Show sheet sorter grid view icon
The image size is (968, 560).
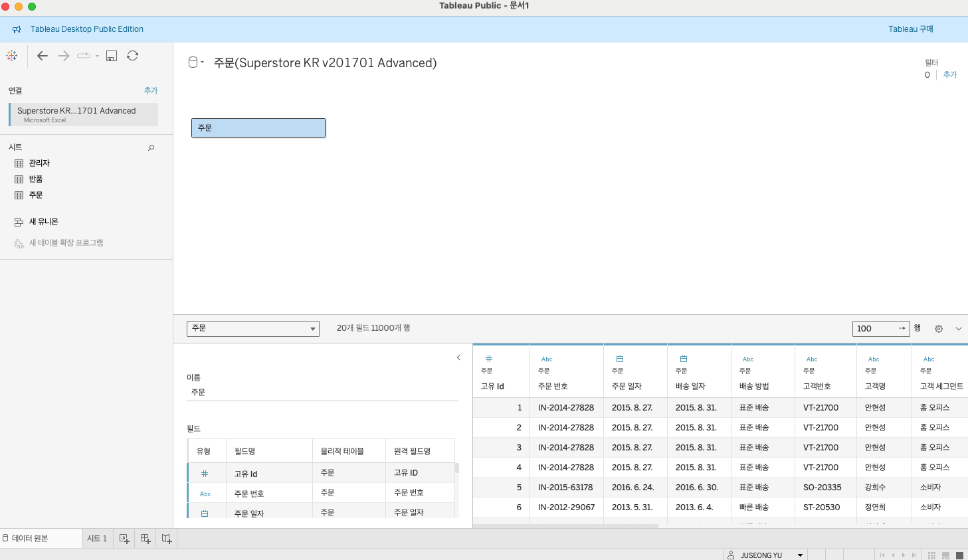(931, 555)
